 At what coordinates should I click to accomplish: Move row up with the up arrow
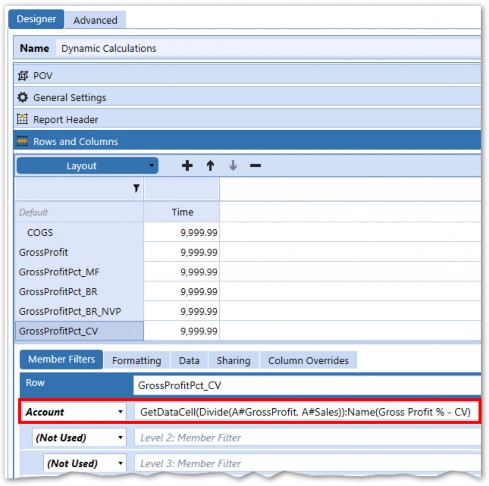point(210,165)
